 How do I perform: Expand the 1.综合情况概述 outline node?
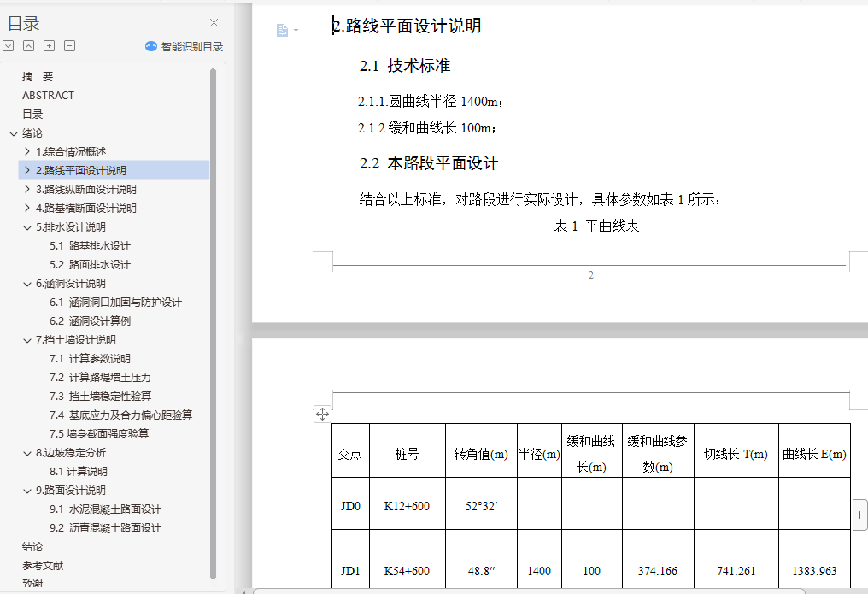[27, 151]
